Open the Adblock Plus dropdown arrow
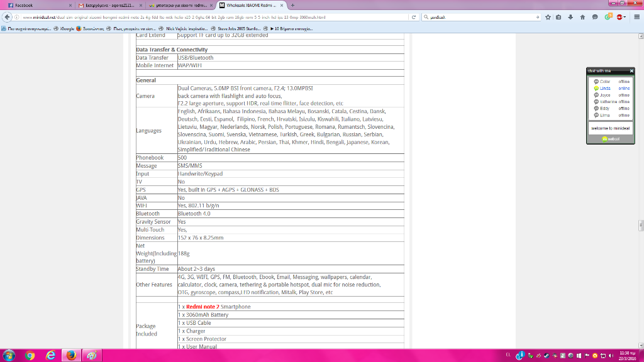 pos(625,17)
